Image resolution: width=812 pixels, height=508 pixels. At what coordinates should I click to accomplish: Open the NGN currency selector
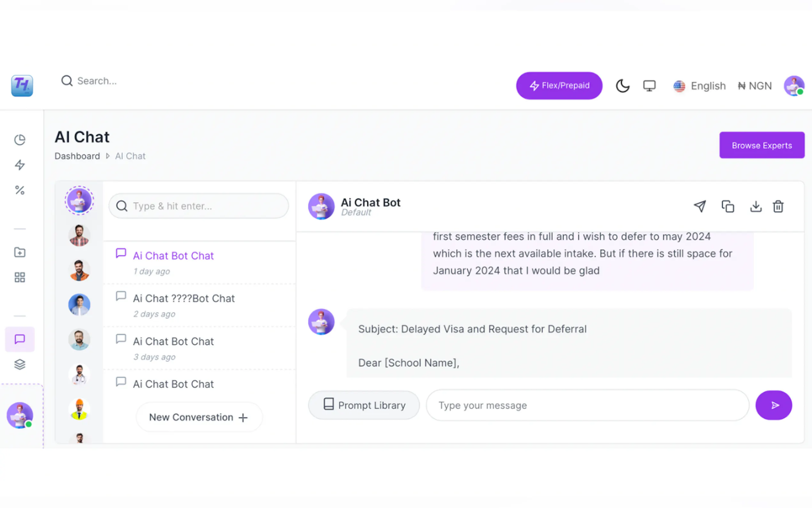755,86
